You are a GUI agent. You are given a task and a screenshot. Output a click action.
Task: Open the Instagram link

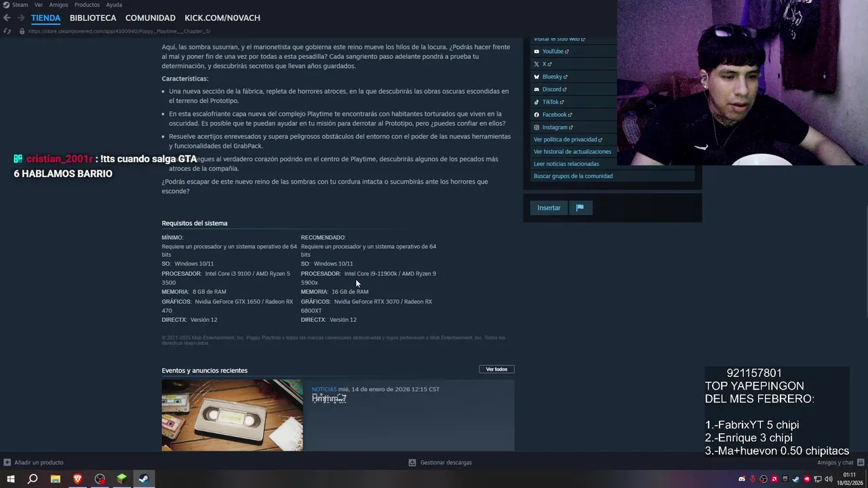[x=555, y=127]
